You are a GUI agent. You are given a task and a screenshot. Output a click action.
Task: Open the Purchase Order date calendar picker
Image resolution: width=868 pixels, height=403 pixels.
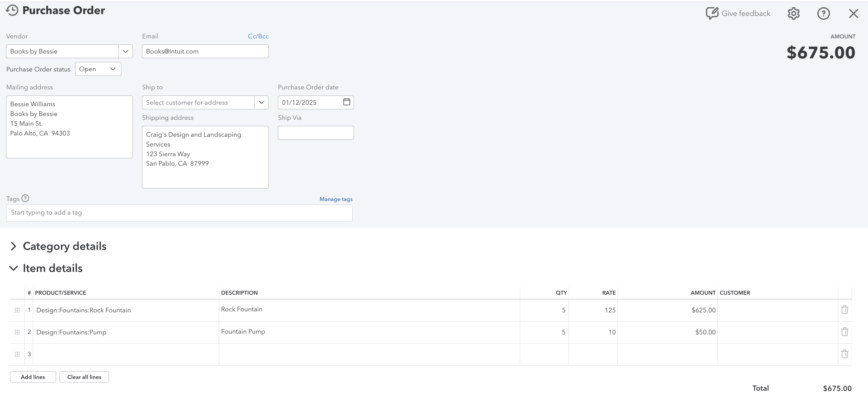(346, 102)
